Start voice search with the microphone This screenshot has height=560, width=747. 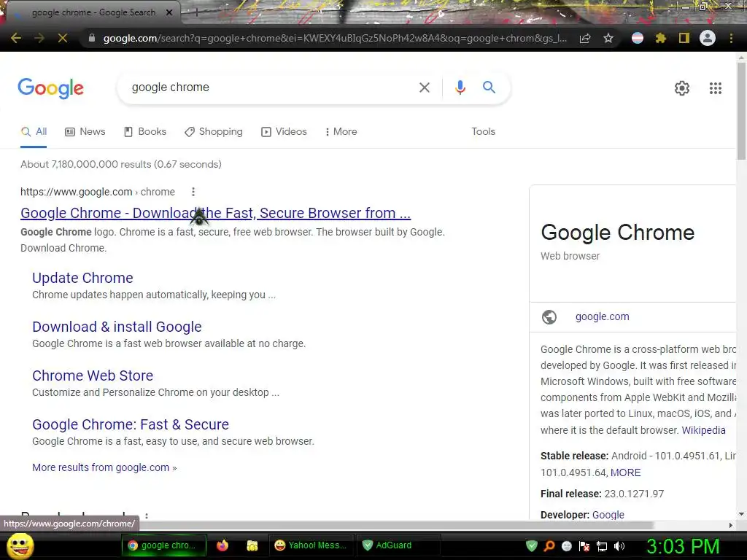460,87
